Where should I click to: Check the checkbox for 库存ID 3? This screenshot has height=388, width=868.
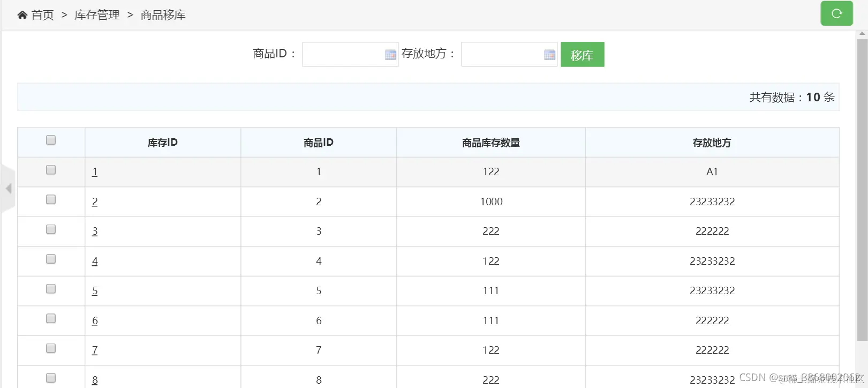click(x=51, y=229)
